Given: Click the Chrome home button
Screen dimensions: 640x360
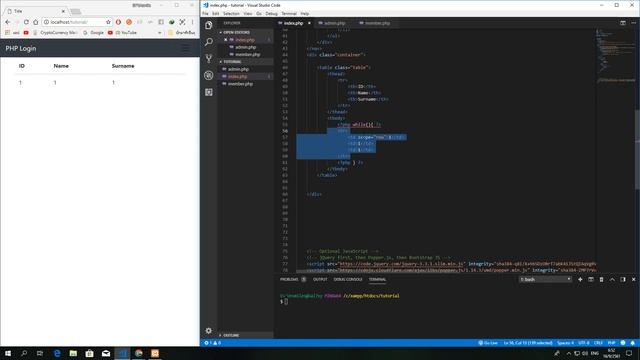Looking at the screenshot, I should click(36, 22).
